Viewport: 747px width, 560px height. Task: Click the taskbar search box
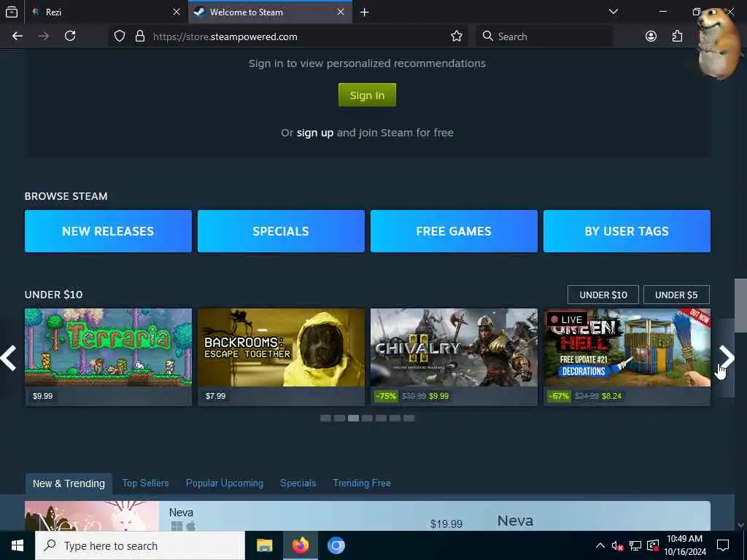[x=139, y=545]
